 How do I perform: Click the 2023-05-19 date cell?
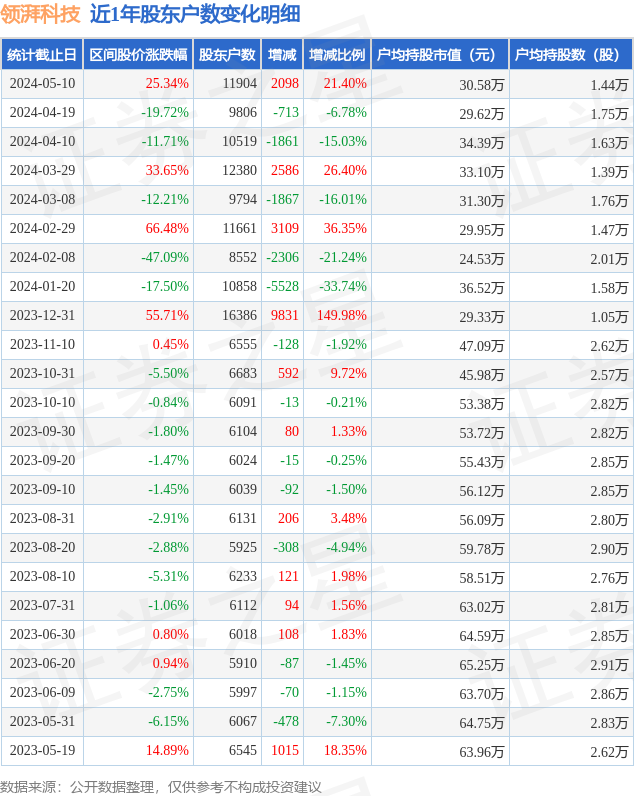click(x=42, y=751)
